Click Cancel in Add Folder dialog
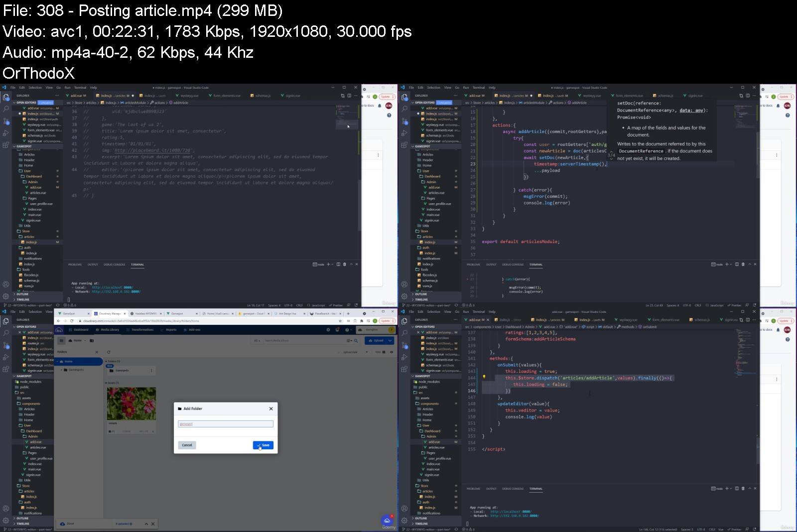The width and height of the screenshot is (797, 532). click(x=187, y=445)
